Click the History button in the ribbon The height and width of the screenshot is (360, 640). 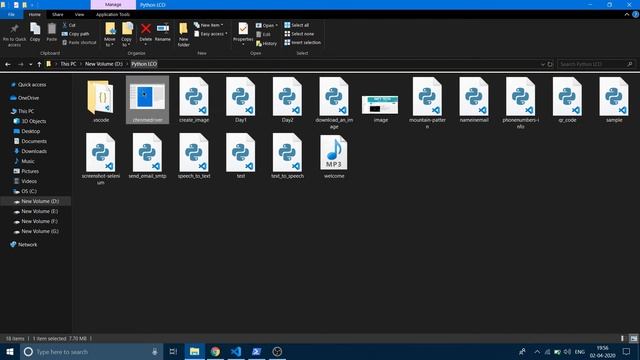(x=267, y=43)
